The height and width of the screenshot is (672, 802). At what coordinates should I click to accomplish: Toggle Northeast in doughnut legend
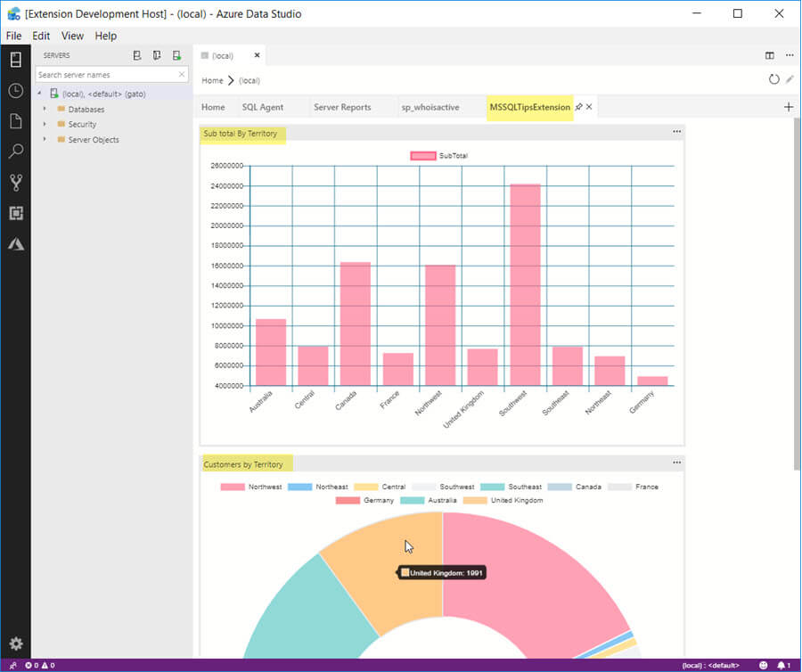pyautogui.click(x=317, y=487)
